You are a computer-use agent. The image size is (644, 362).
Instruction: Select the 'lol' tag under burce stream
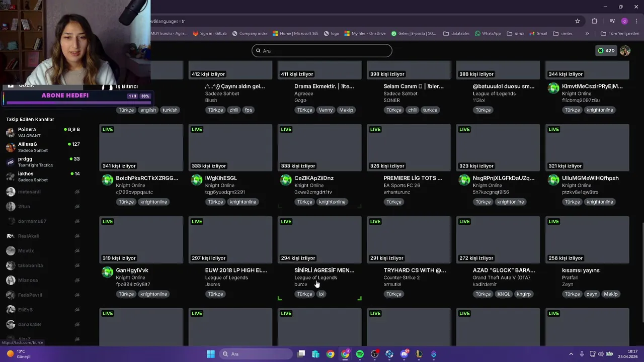(321, 294)
